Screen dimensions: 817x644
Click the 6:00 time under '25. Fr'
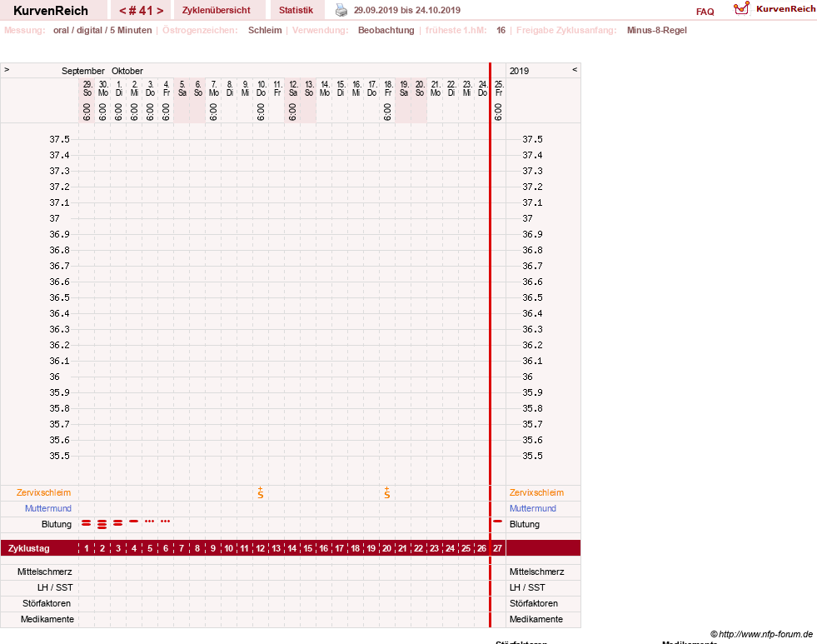pyautogui.click(x=498, y=112)
